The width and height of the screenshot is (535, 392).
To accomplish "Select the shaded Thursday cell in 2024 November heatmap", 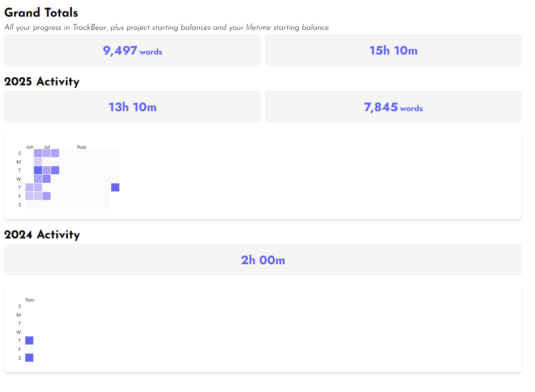I will [29, 340].
